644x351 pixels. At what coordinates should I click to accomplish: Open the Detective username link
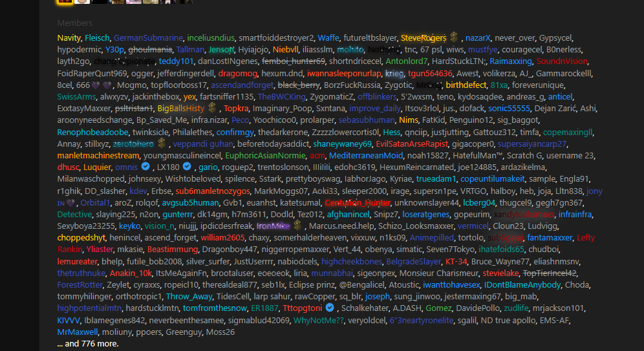(74, 215)
